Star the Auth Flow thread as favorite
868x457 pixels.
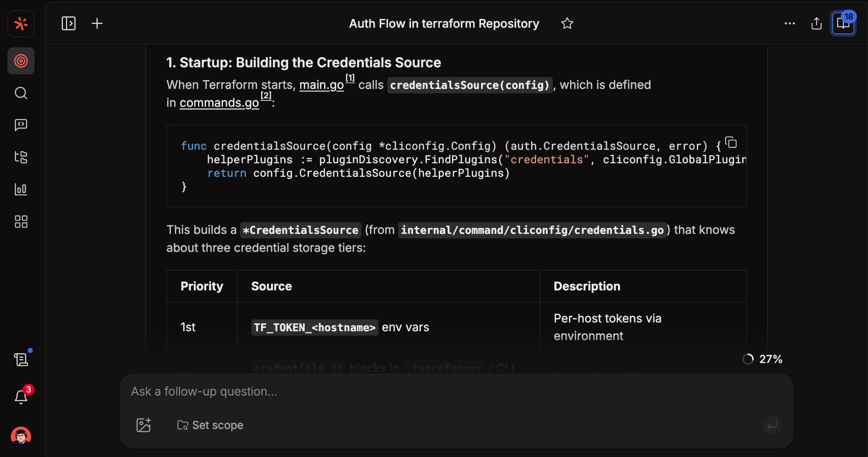point(567,23)
